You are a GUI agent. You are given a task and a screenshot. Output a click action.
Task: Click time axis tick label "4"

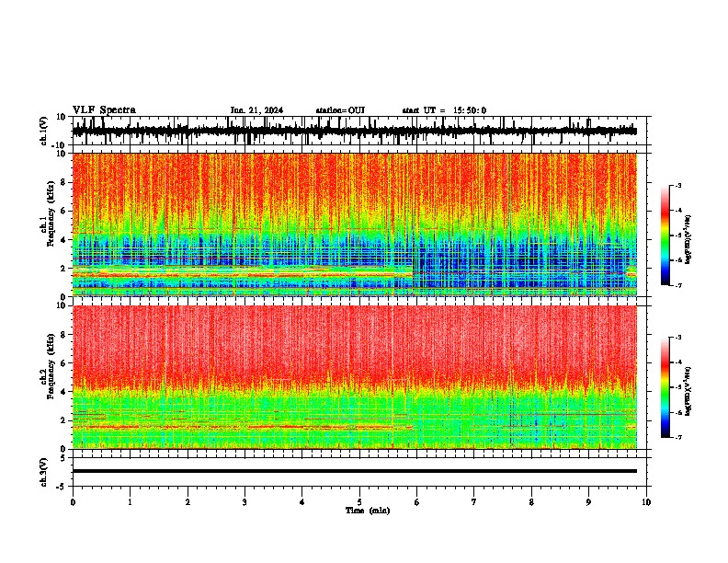301,502
